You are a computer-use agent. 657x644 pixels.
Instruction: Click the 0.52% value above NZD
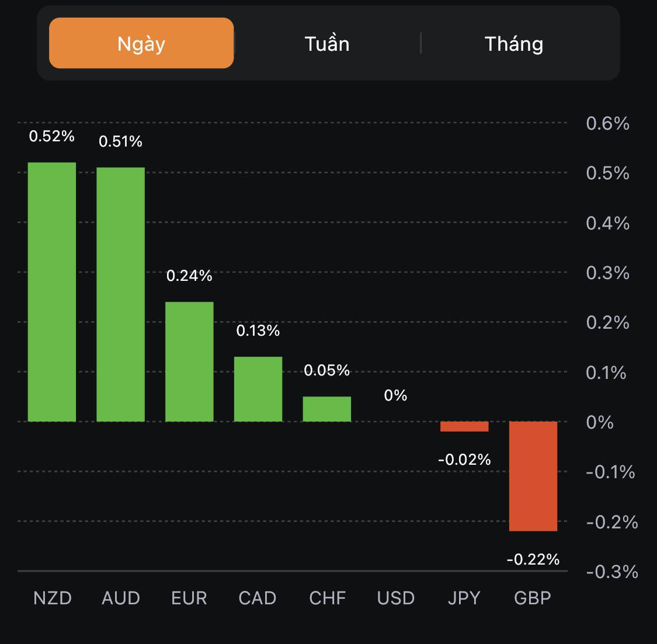pos(52,136)
